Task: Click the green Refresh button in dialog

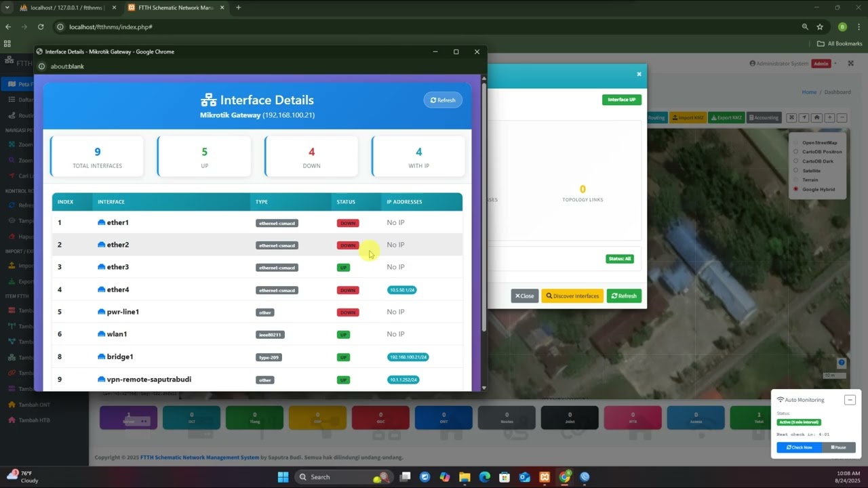Action: tap(624, 296)
